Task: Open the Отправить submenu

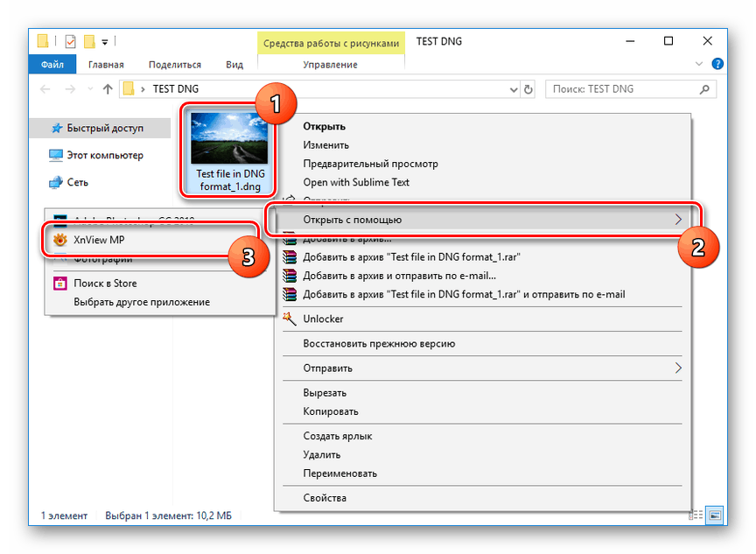Action: [x=483, y=368]
